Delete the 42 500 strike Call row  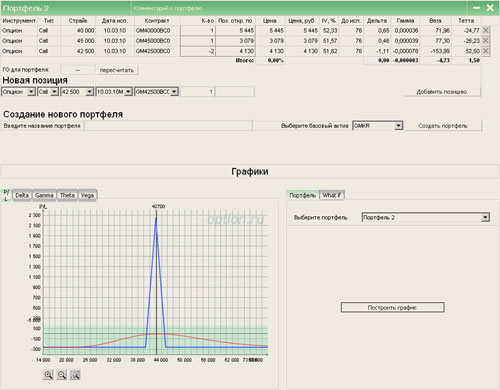coord(486,51)
